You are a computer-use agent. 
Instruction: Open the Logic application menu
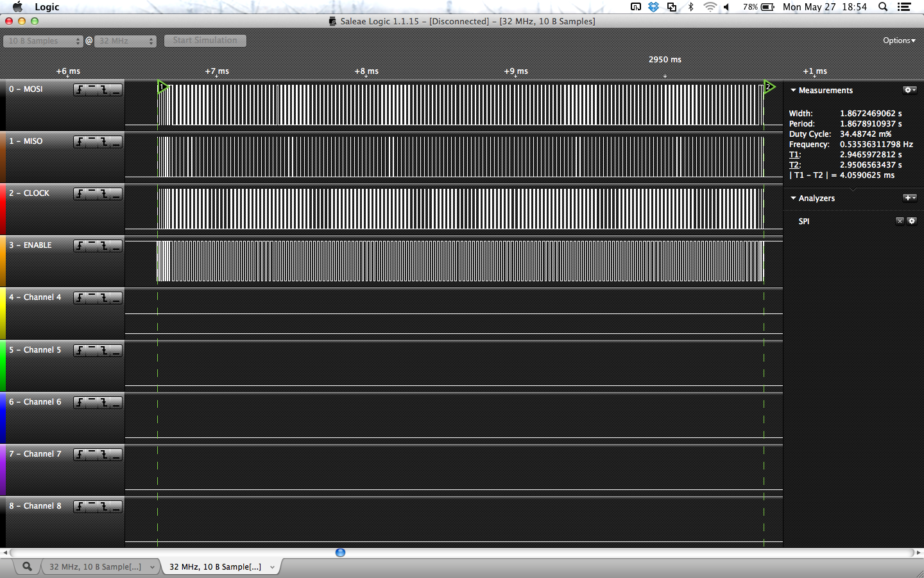click(47, 6)
